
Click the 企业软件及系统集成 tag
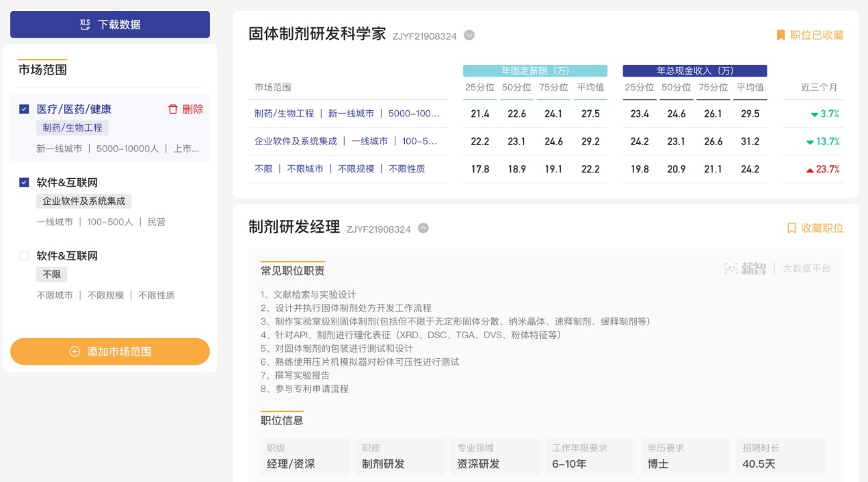pos(83,201)
